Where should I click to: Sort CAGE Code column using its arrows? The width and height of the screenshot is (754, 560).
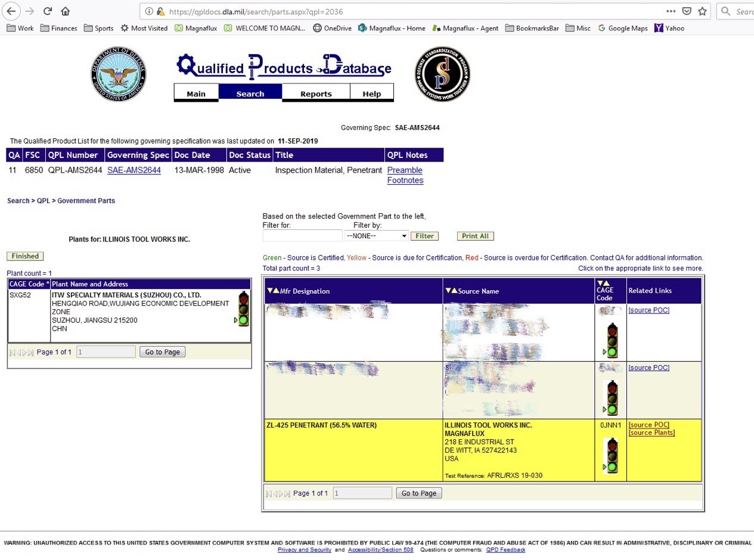point(604,283)
